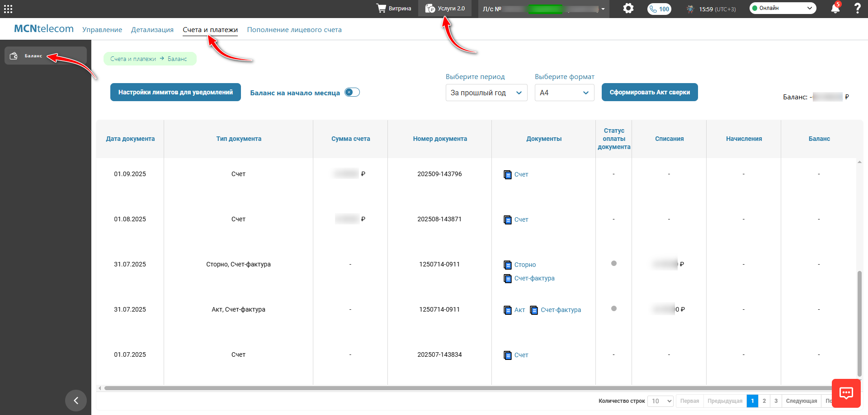
Task: Click the phone 100 indicator
Action: (x=659, y=9)
